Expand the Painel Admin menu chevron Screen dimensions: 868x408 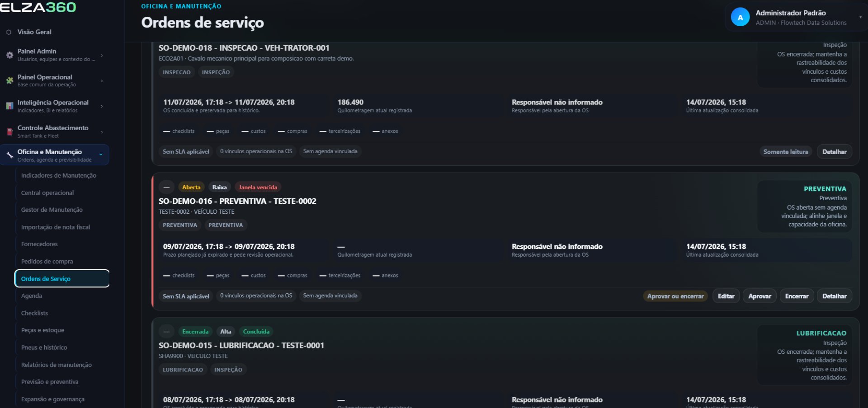click(102, 55)
